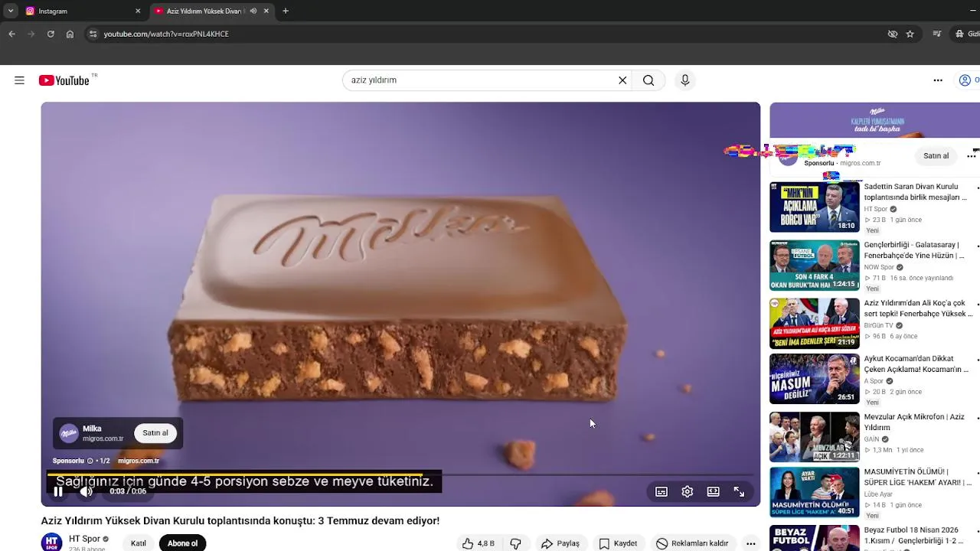Bookmark this page with the star icon

click(910, 34)
